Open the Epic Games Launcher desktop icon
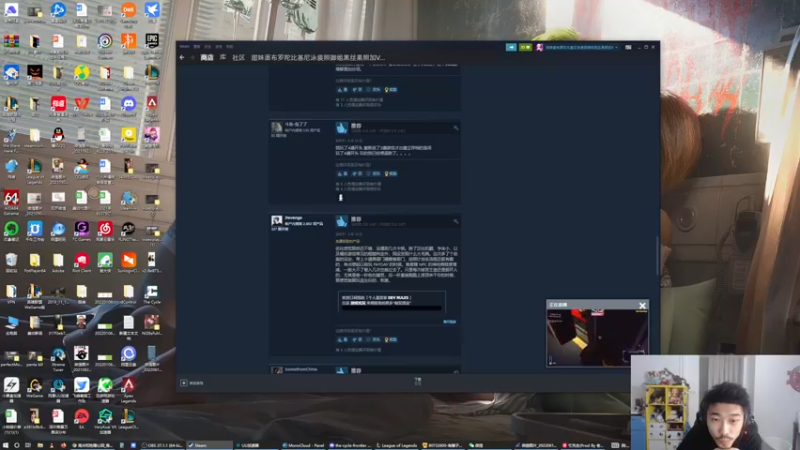Screen dimensions: 800x450 click(x=152, y=43)
